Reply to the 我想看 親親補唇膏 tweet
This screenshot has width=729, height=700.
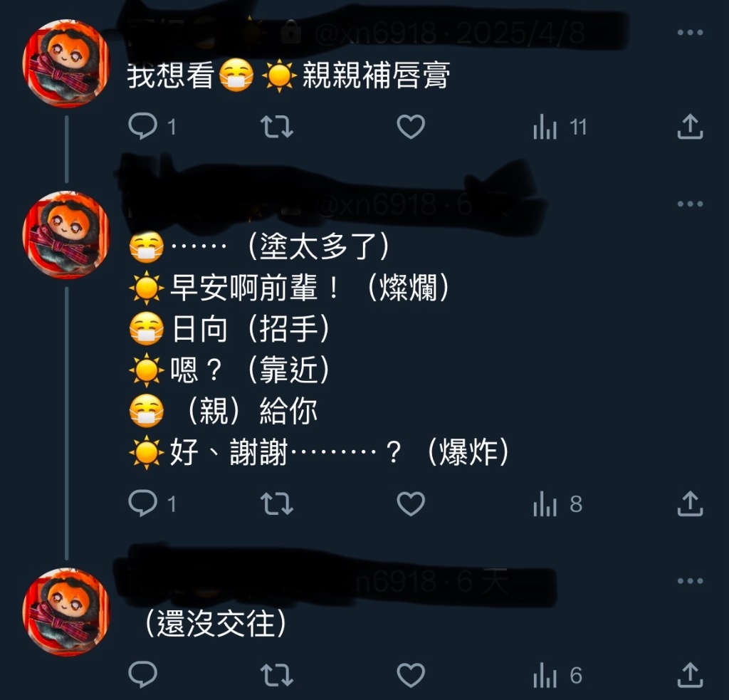coord(142,127)
